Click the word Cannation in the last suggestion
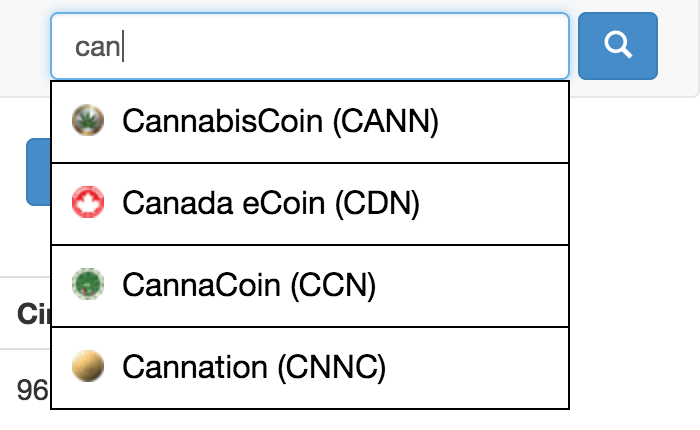This screenshot has width=700, height=430. tap(195, 367)
